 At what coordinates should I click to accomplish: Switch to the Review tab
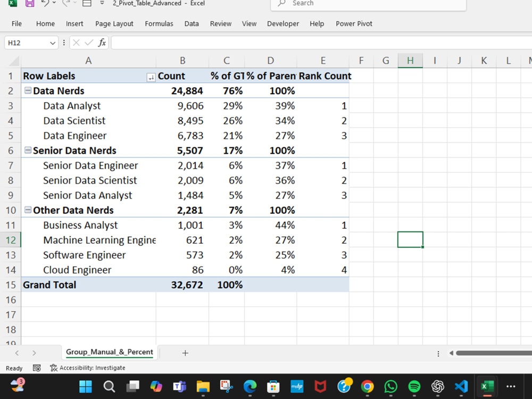click(x=221, y=24)
